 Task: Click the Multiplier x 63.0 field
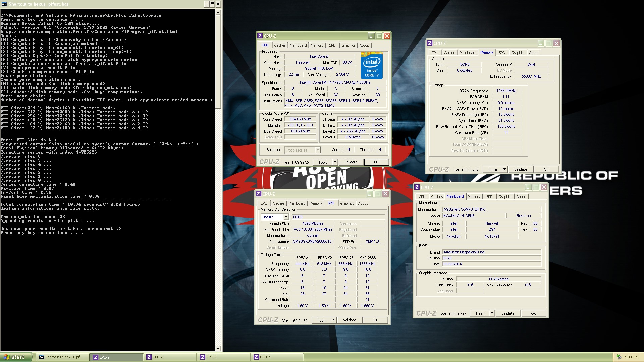[x=300, y=125]
